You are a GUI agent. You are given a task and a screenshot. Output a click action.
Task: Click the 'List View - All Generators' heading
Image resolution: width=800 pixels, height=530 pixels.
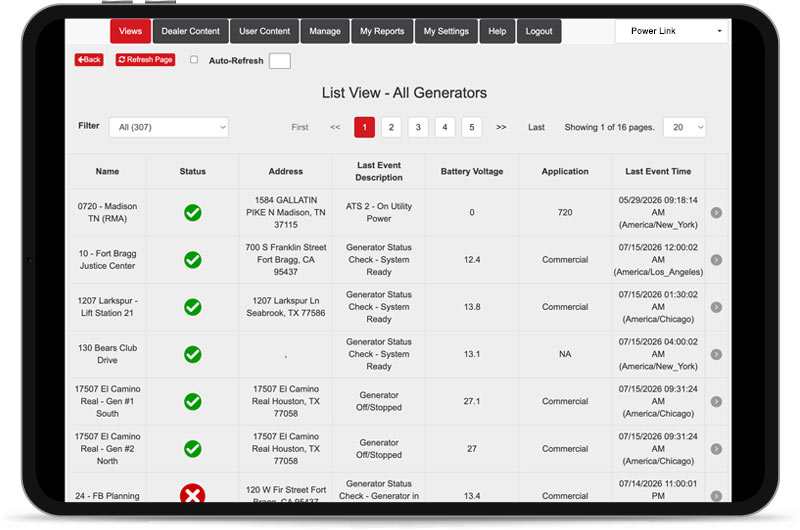(x=404, y=93)
